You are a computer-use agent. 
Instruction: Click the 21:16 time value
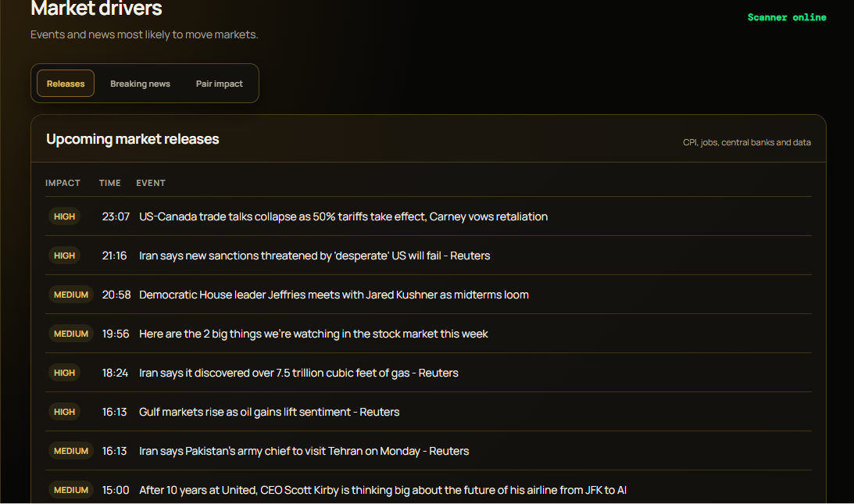point(114,256)
